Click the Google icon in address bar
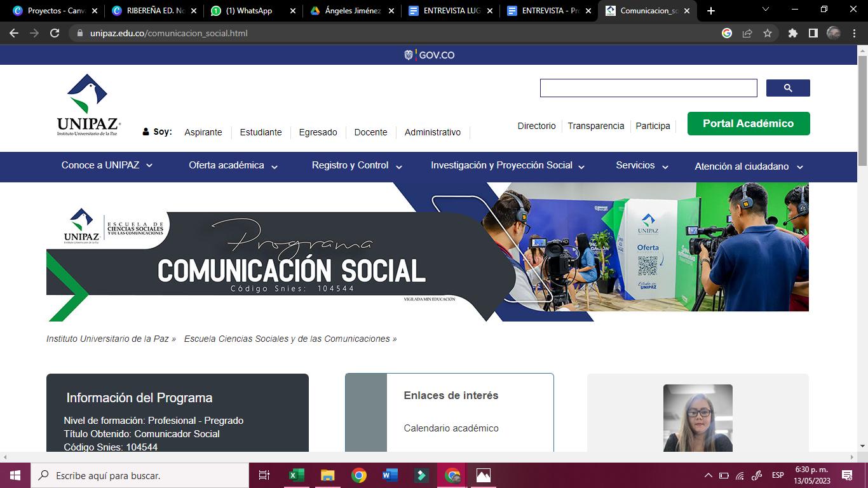868x488 pixels. (727, 33)
